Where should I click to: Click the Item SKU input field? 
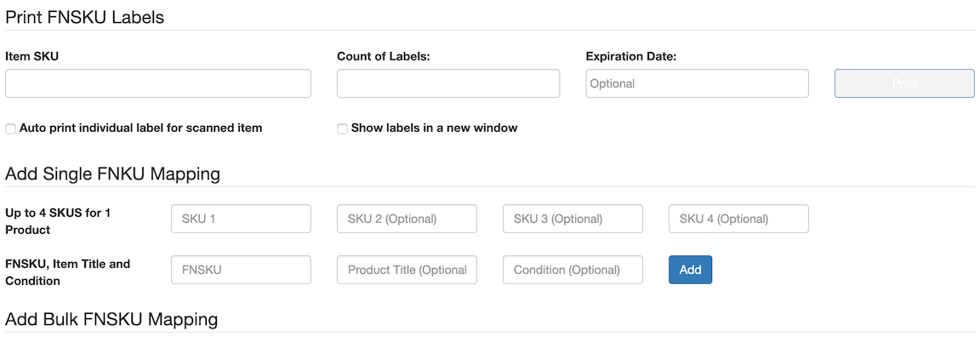pyautogui.click(x=158, y=83)
